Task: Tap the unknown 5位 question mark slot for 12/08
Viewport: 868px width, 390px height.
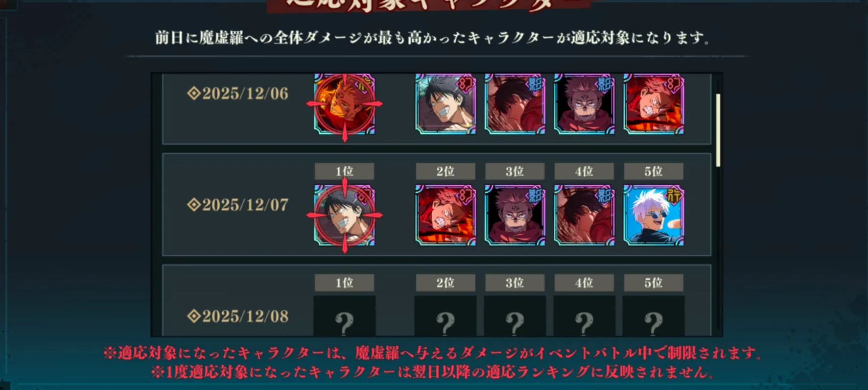Action: point(654,316)
